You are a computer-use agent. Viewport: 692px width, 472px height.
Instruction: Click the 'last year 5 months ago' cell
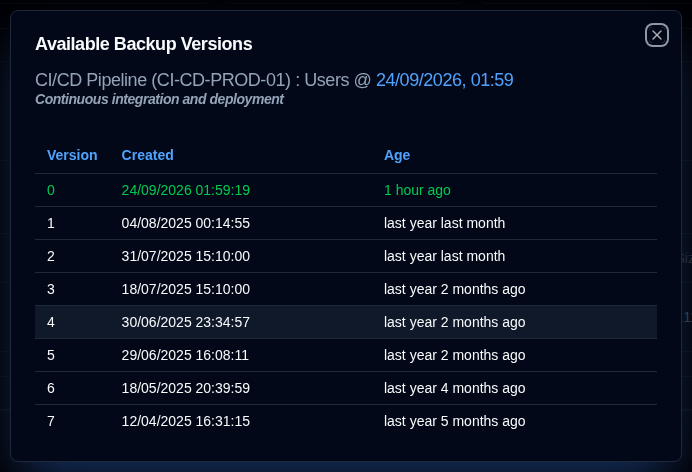(455, 422)
